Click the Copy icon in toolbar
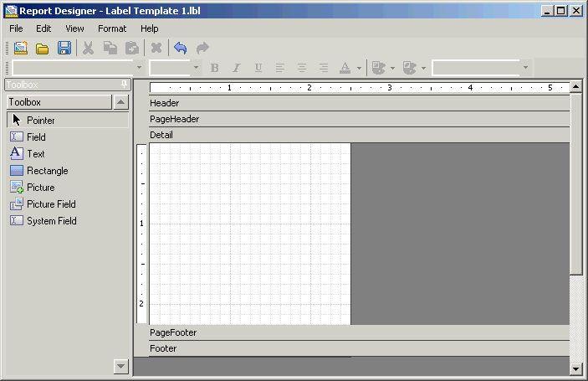The height and width of the screenshot is (381, 588). tap(110, 48)
